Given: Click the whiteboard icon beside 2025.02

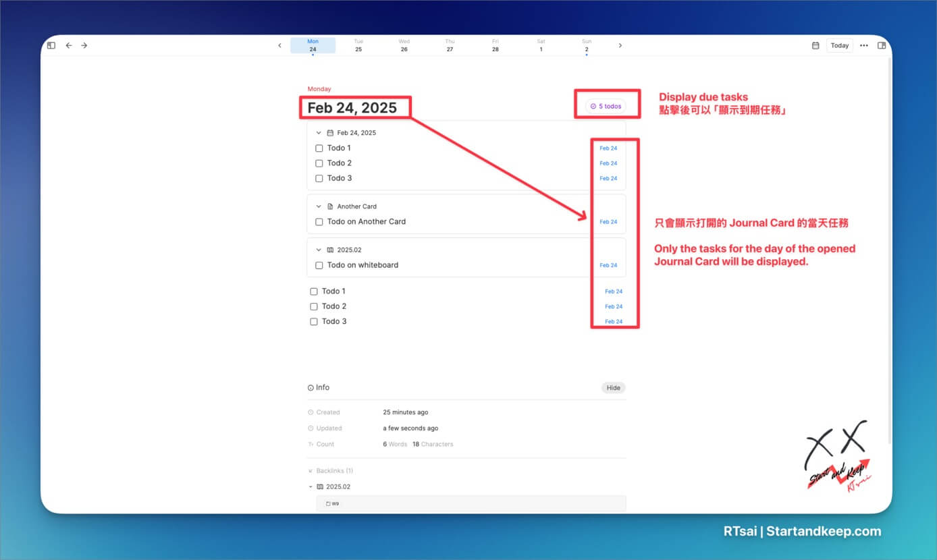Looking at the screenshot, I should click(x=330, y=249).
